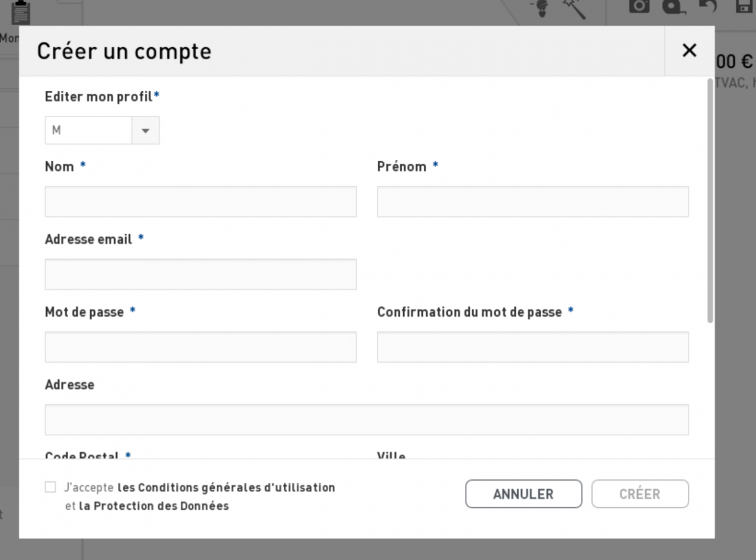Click the Mot de passe field
756x560 pixels.
tap(200, 347)
